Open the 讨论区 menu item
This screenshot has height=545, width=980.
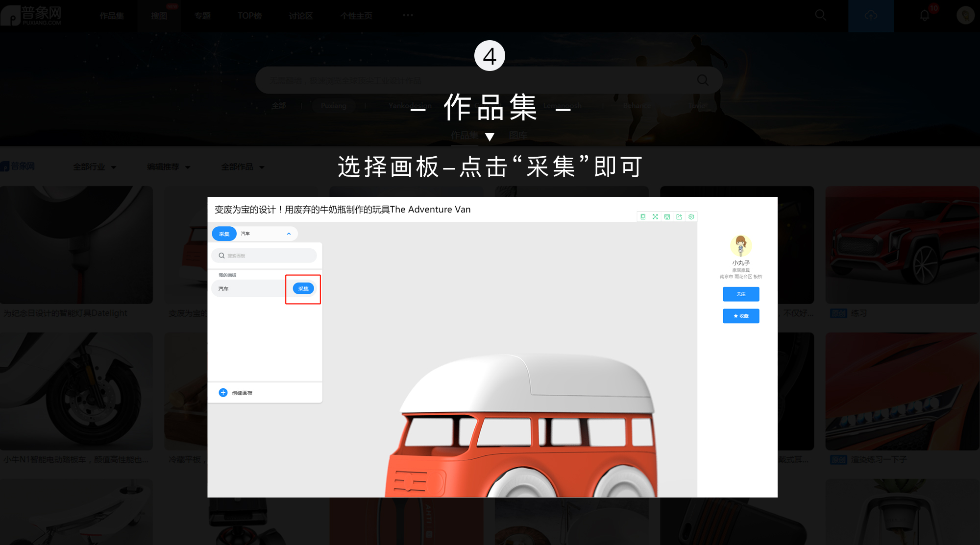tap(300, 16)
